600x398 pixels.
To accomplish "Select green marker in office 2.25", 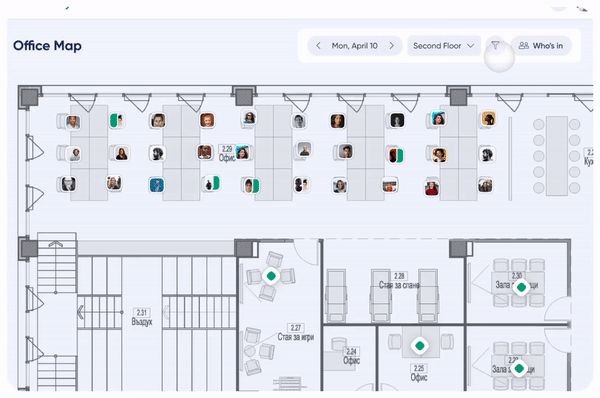I will pos(420,346).
